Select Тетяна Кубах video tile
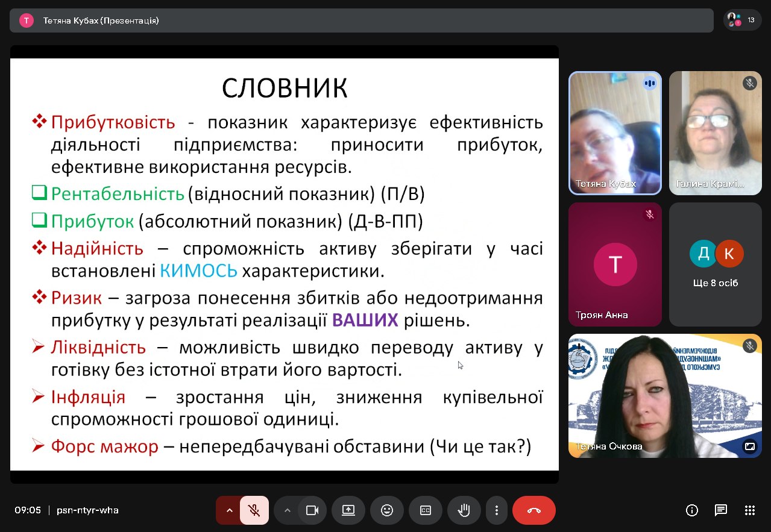Viewport: 771px width, 532px height. pyautogui.click(x=615, y=133)
